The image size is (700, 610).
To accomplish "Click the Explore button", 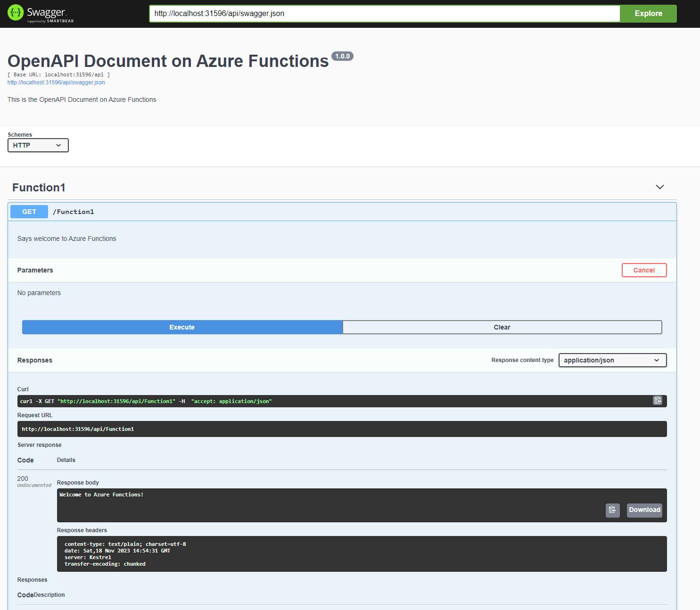I will tap(648, 13).
